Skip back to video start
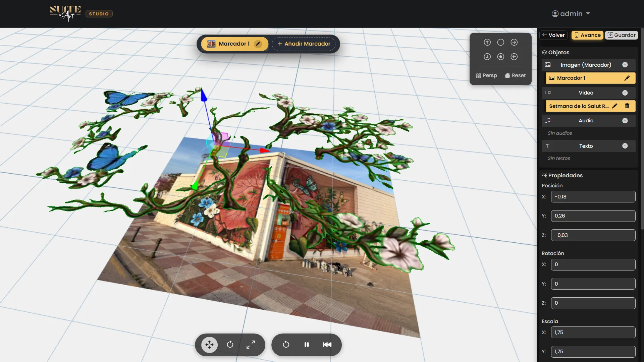The image size is (644, 362). [x=327, y=345]
